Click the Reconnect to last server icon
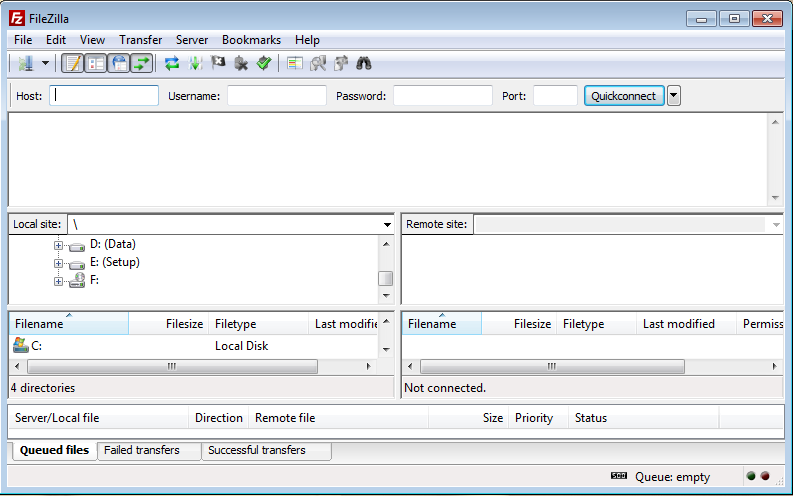Image resolution: width=793 pixels, height=496 pixels. click(264, 64)
